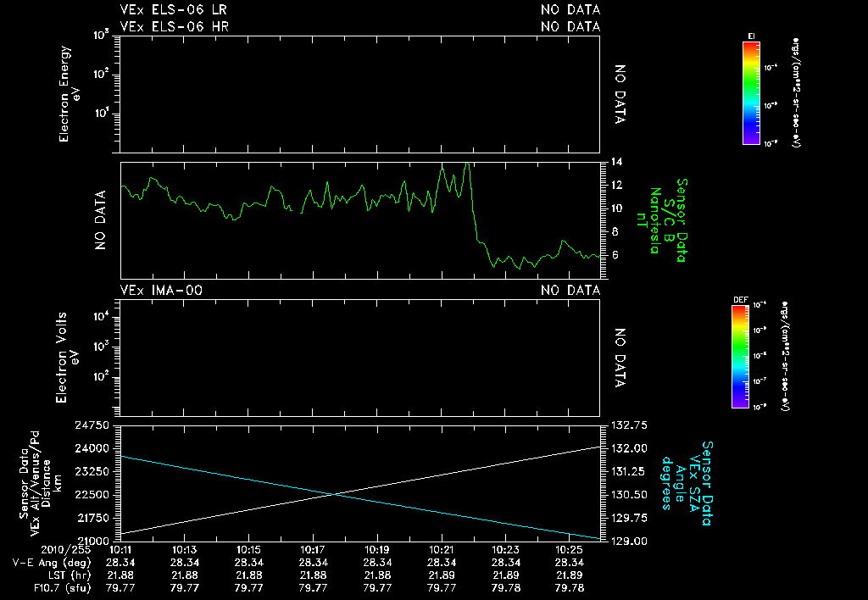Click the LST value 21.89 under 10:21
Screen dimensions: 868x600
coord(441,575)
